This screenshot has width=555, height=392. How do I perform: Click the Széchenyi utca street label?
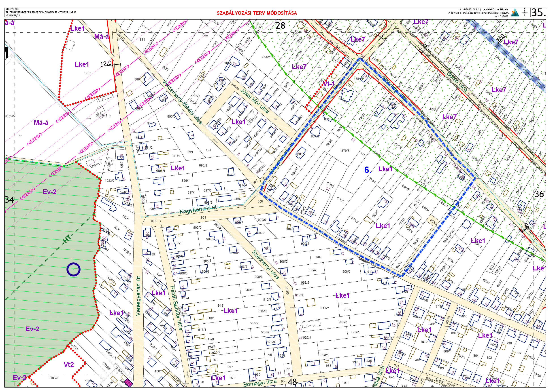pos(266,265)
